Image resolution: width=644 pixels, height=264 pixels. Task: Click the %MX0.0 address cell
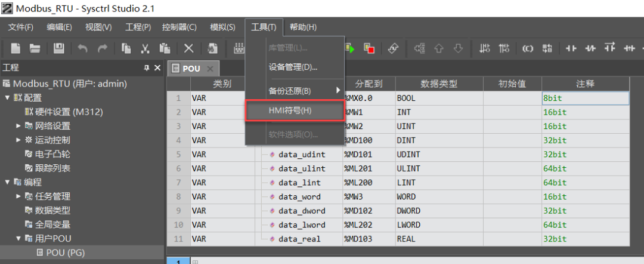pos(369,99)
